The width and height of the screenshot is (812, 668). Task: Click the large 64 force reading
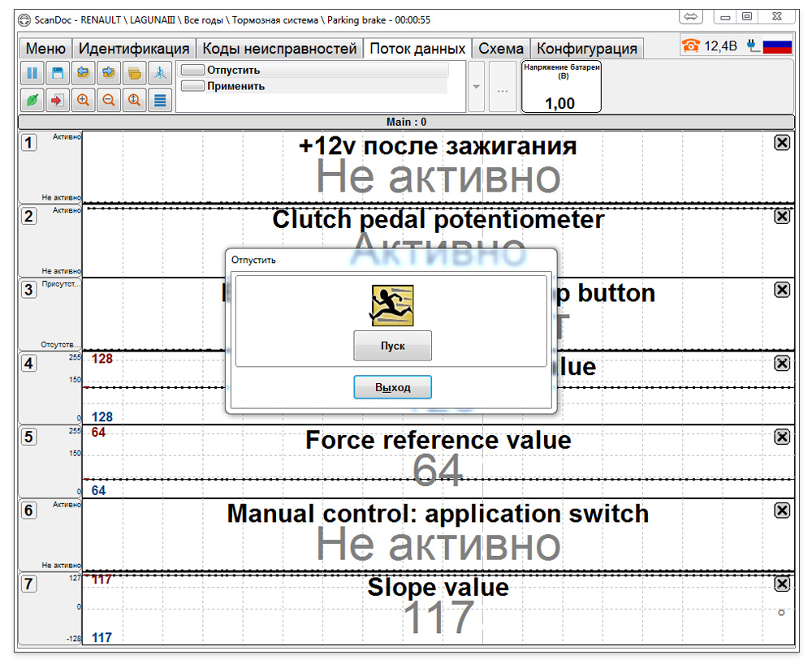[x=438, y=470]
